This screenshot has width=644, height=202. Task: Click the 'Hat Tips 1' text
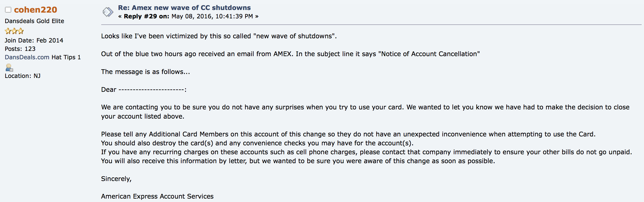tap(66, 57)
